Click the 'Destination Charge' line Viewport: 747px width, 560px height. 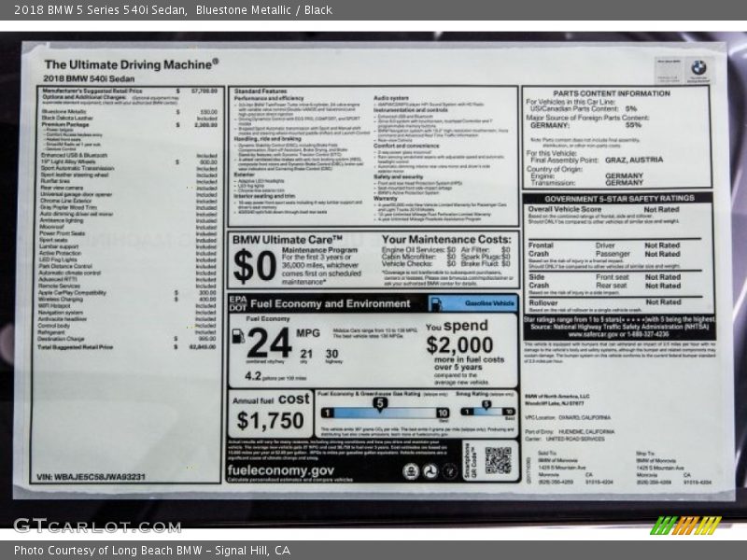(126, 339)
